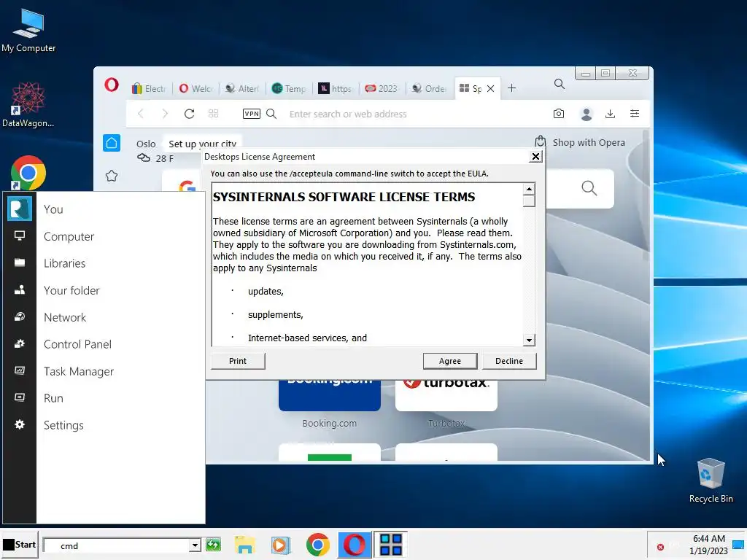Screen dimensions: 747x560
Task: Open Control Panel from start menu
Action: click(77, 344)
